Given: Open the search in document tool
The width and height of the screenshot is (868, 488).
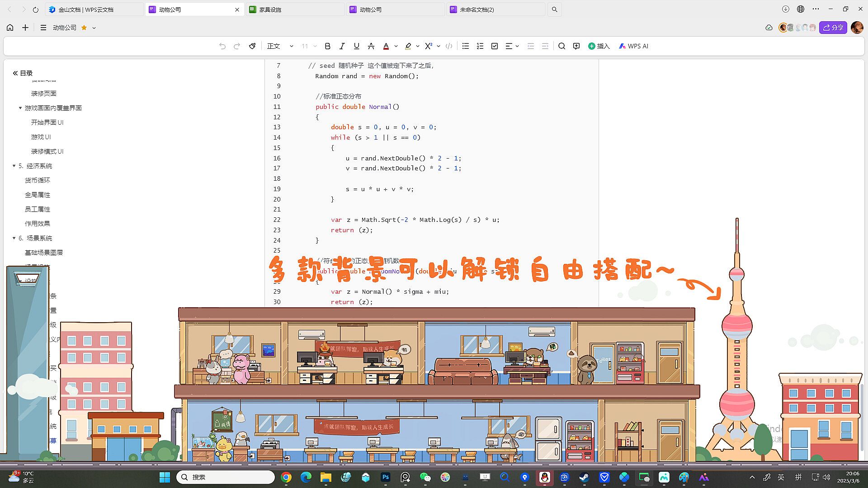Looking at the screenshot, I should pos(561,46).
